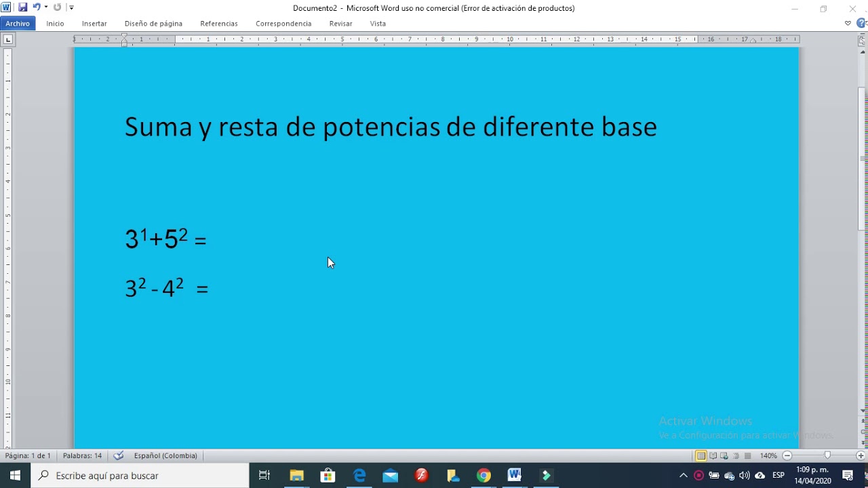Screen dimensions: 868x488
Task: Open File Explorer from the taskbar
Action: tap(296, 475)
